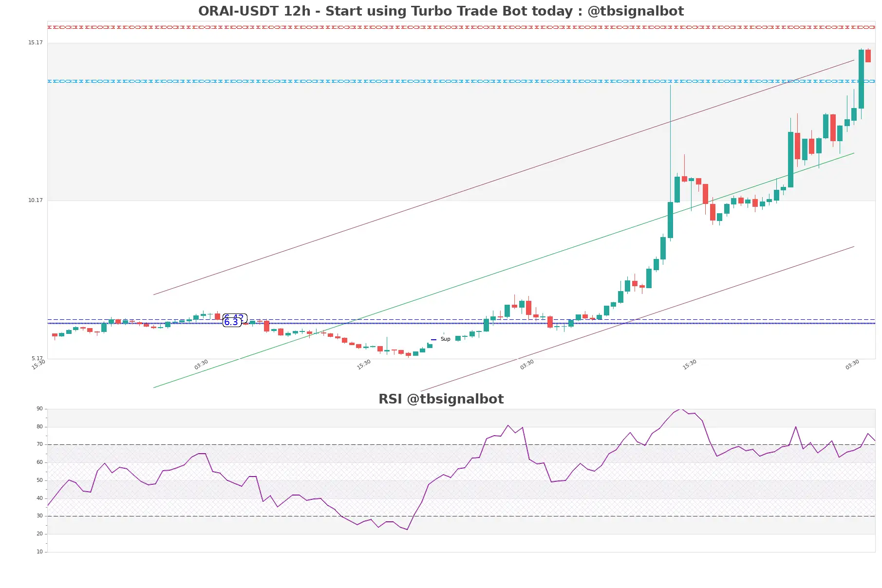882x588 pixels.
Task: Click RSI axis label 70
Action: pyautogui.click(x=39, y=444)
